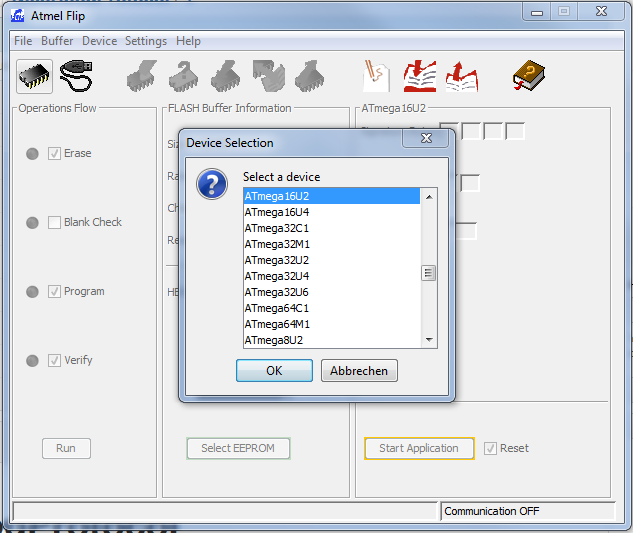
Task: Click the Atmel Flip title bar app icon
Action: 17,16
